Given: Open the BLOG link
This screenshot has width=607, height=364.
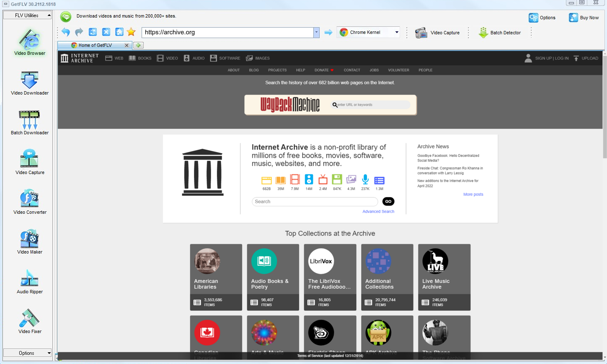Looking at the screenshot, I should pos(254,70).
